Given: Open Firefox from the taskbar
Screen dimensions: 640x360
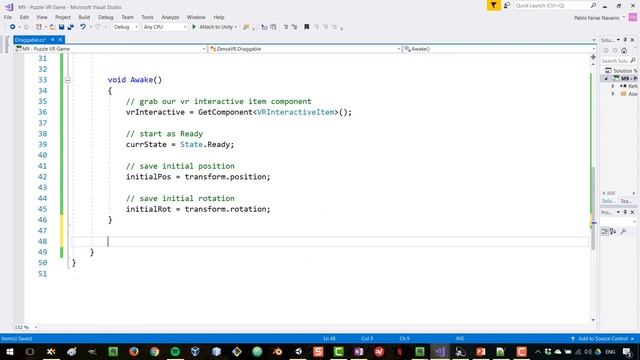Looking at the screenshot, I should [133, 351].
